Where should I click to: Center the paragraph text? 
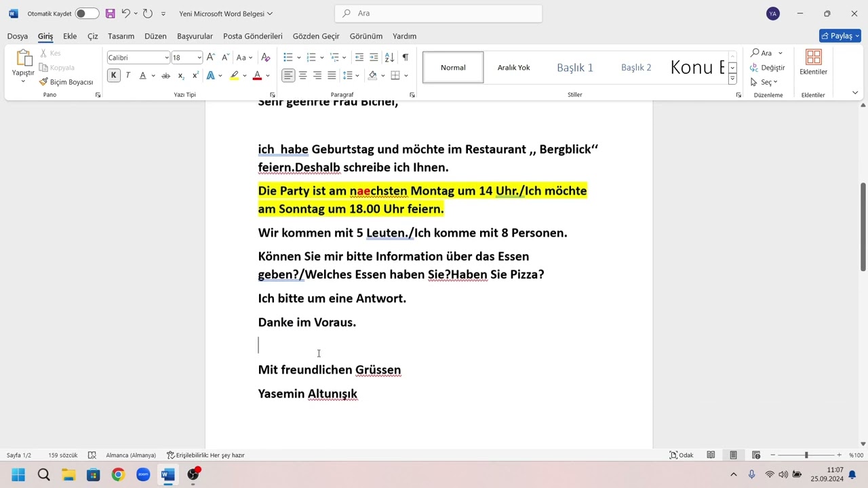pyautogui.click(x=302, y=75)
